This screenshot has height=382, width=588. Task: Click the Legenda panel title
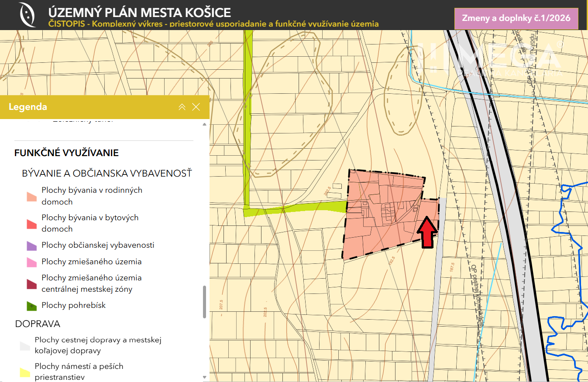point(28,107)
